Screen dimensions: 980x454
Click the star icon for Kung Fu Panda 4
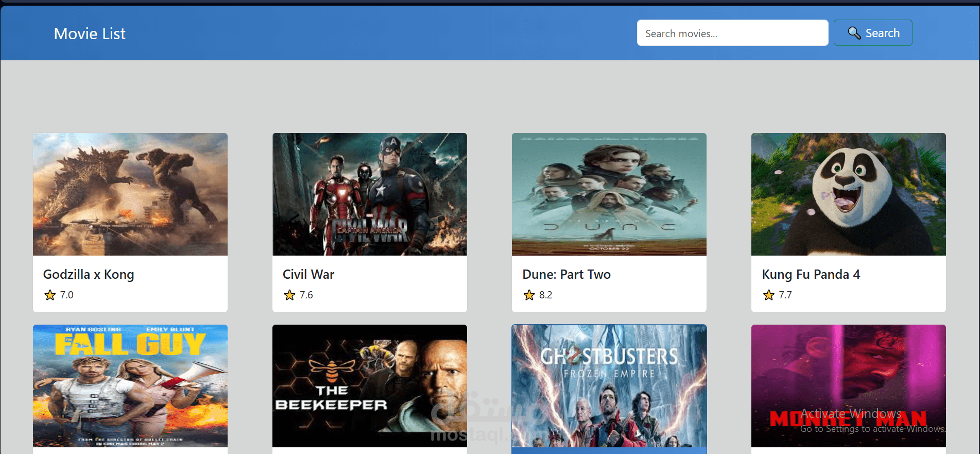(x=768, y=295)
